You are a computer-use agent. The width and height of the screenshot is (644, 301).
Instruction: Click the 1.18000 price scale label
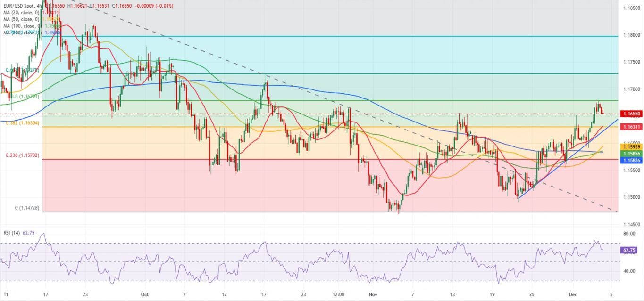coord(631,36)
